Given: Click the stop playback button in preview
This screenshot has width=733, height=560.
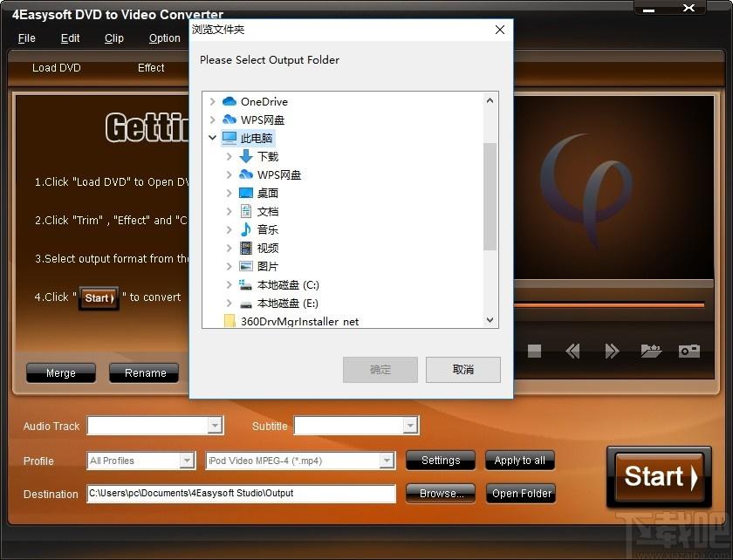Looking at the screenshot, I should (x=534, y=351).
